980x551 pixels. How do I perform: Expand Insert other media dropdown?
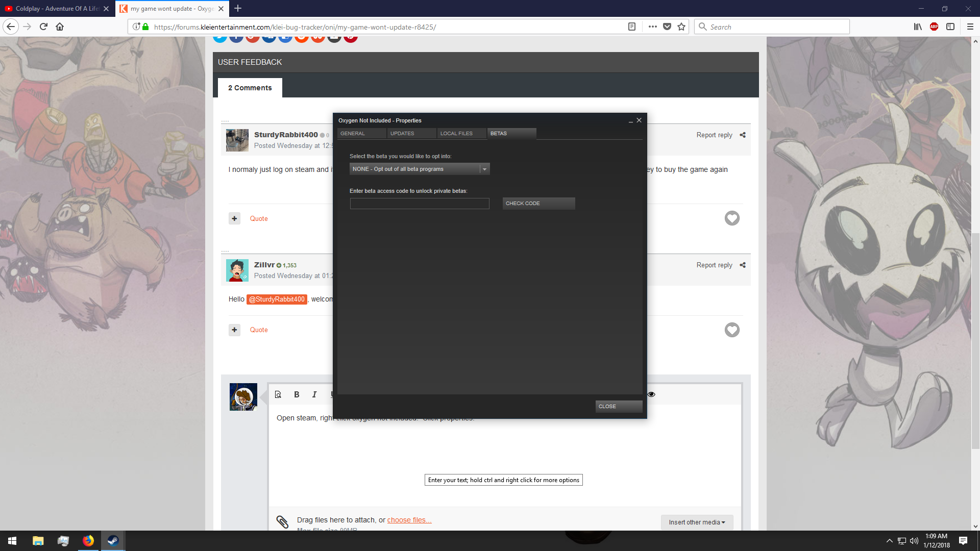[697, 522]
